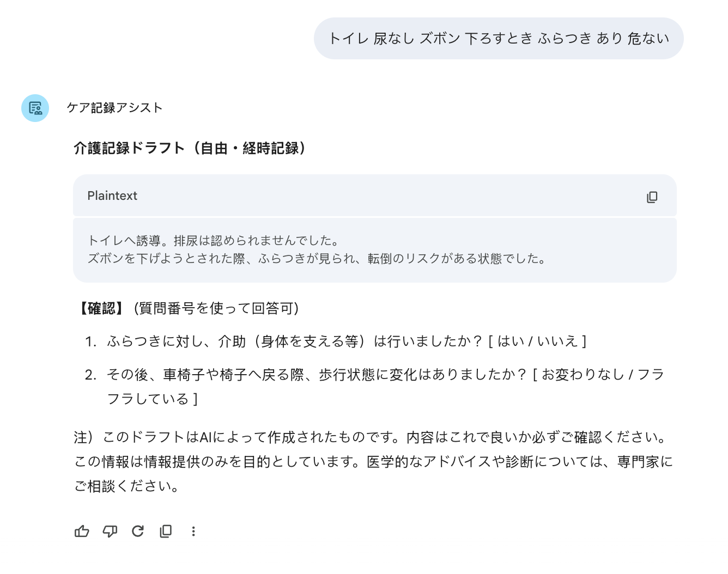Click the 介護記録ドラフト heading

point(190,148)
